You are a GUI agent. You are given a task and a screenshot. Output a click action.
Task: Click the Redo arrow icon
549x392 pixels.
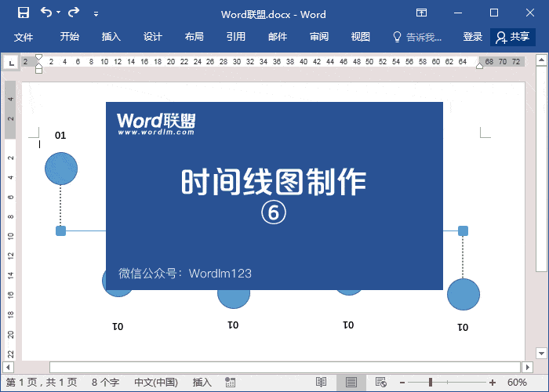(x=74, y=13)
